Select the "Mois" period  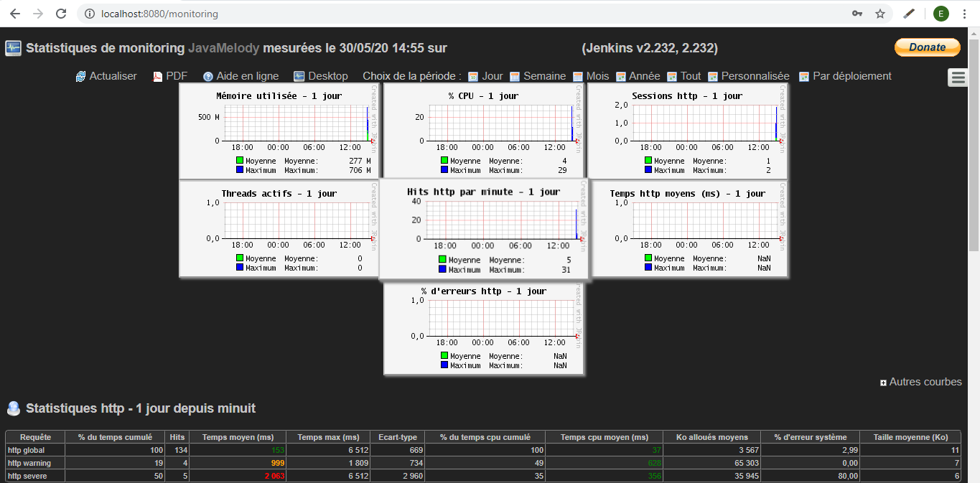tap(597, 75)
